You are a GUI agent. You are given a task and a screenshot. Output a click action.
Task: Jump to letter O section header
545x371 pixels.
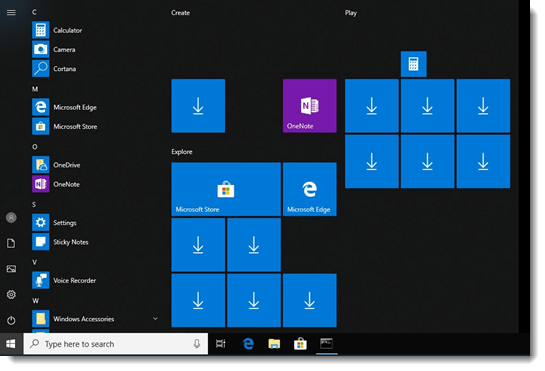(35, 147)
